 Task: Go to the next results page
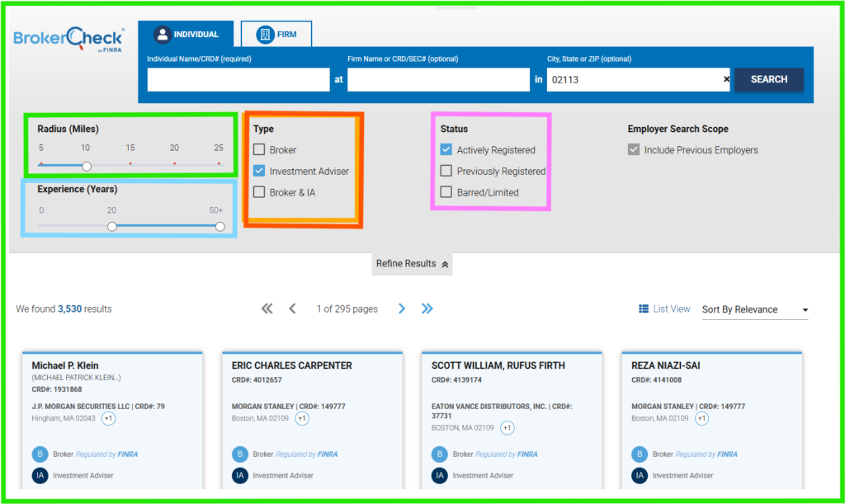click(x=402, y=309)
